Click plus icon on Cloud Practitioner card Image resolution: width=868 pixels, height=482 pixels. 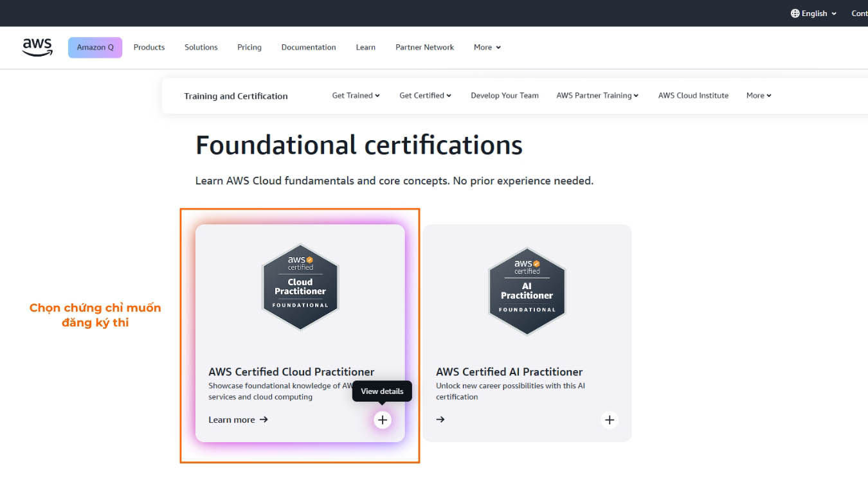coord(383,420)
